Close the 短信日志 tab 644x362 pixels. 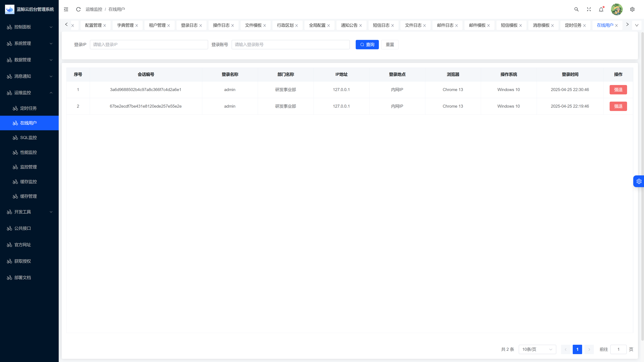click(x=393, y=25)
